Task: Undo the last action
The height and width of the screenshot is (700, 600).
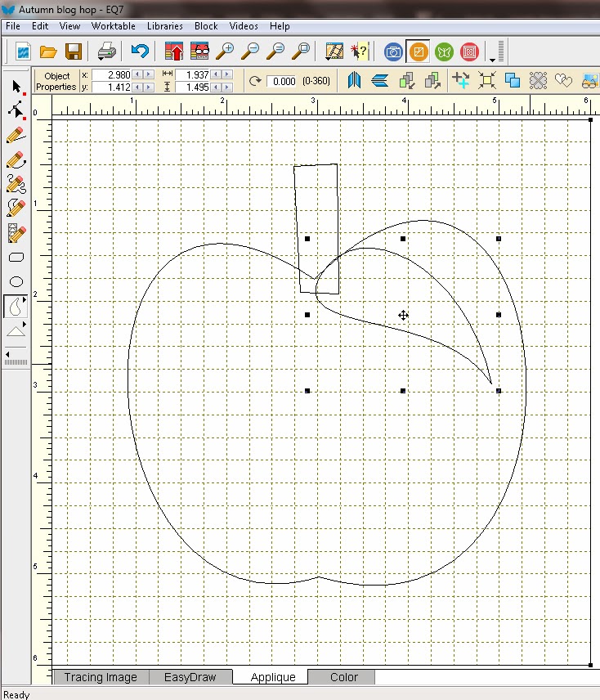Action: 140,51
